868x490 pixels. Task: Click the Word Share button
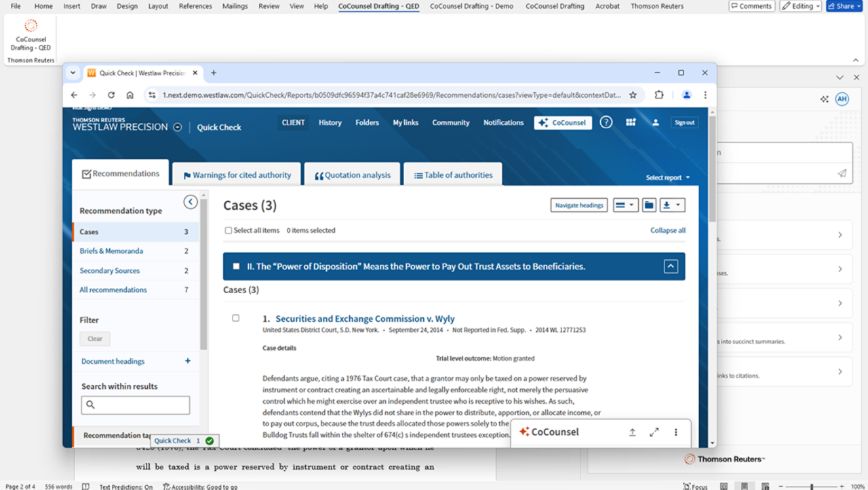(844, 6)
